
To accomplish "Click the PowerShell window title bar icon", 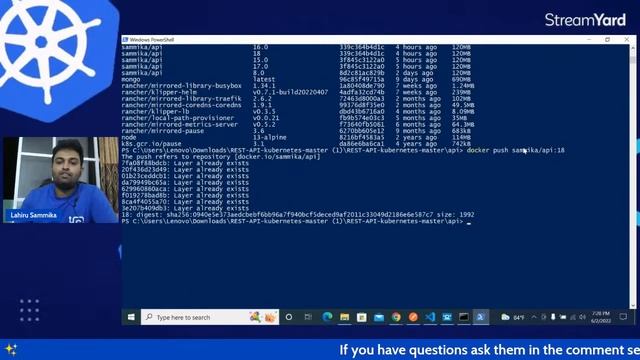I will pos(126,40).
